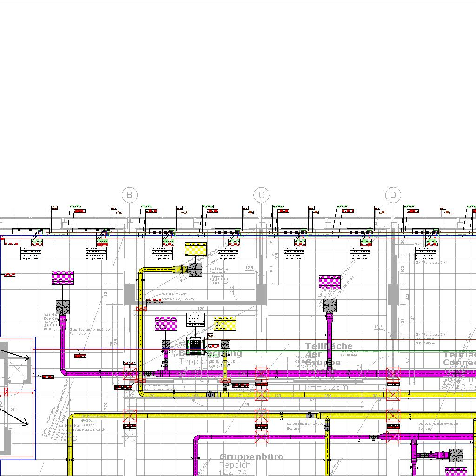Click the diffuser left of axis B on magenta duct
This screenshot has width=476, height=476.
tap(63, 307)
